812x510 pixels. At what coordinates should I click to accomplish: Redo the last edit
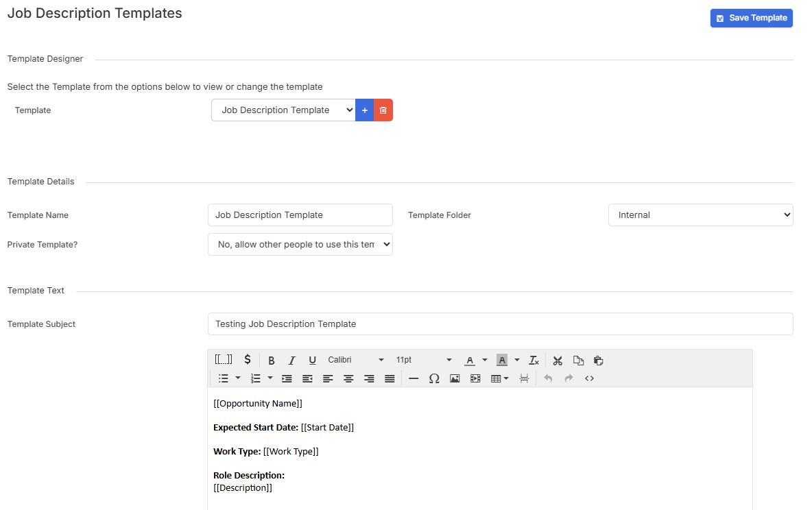569,378
